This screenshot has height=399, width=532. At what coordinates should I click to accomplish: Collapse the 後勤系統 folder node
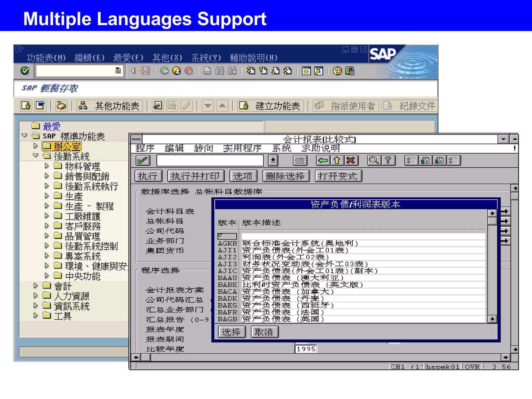(x=36, y=156)
